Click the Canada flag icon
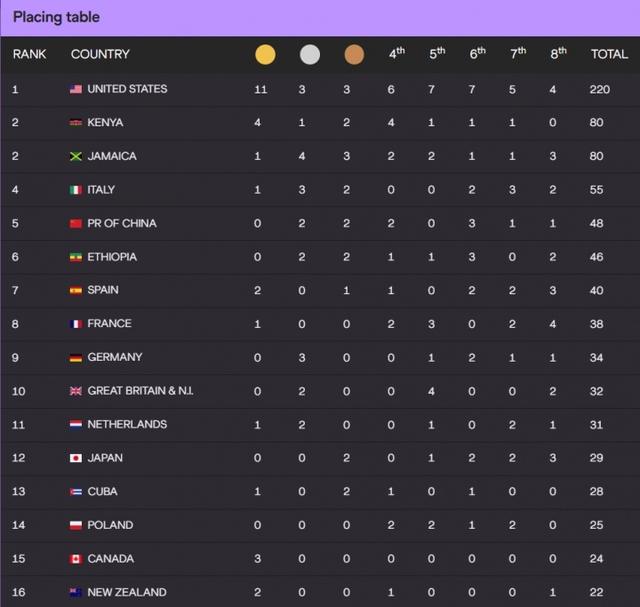The width and height of the screenshot is (640, 607). (x=76, y=559)
